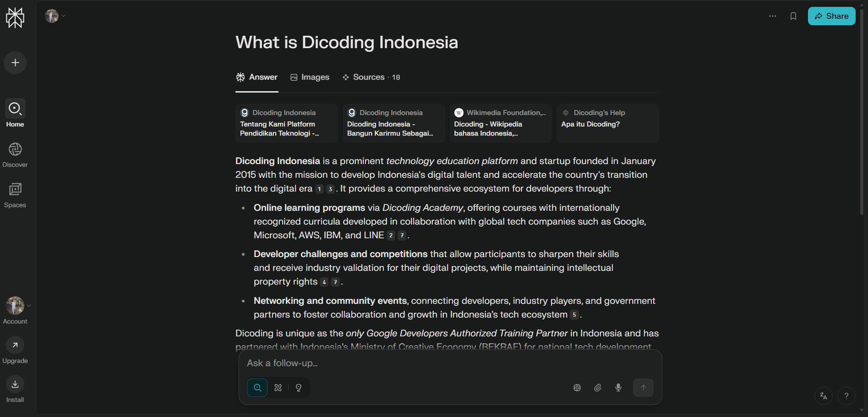The height and width of the screenshot is (417, 868).
Task: Click citation 7 after 'property rights'
Action: 335,282
